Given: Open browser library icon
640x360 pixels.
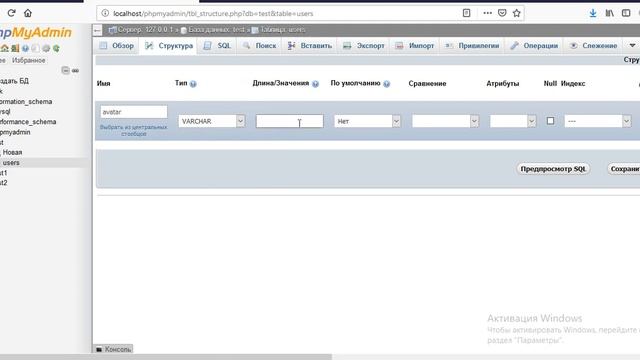Looking at the screenshot, I should [x=609, y=13].
